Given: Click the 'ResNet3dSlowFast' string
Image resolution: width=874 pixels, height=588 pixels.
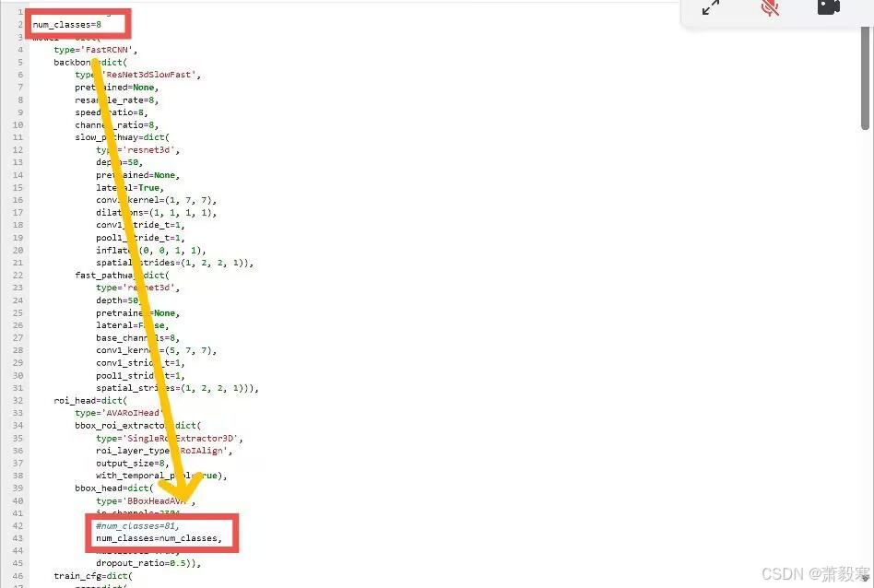Looking at the screenshot, I should point(153,75).
